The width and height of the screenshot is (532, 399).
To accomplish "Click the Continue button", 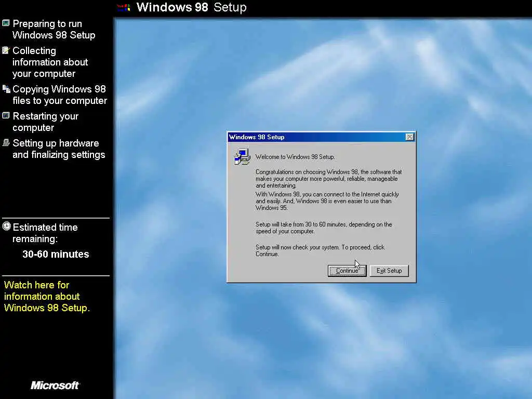I will (x=347, y=270).
